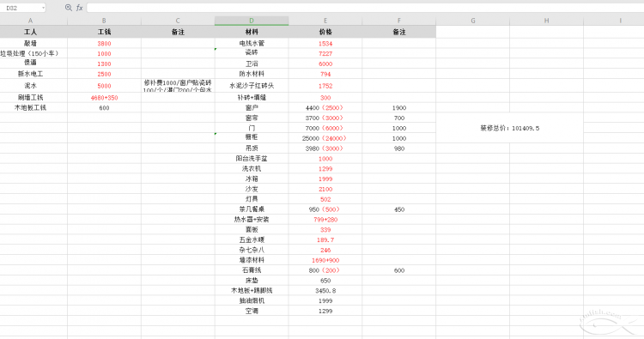Click the 冰箱 cell
Screen dimensions: 644x339
(x=252, y=179)
